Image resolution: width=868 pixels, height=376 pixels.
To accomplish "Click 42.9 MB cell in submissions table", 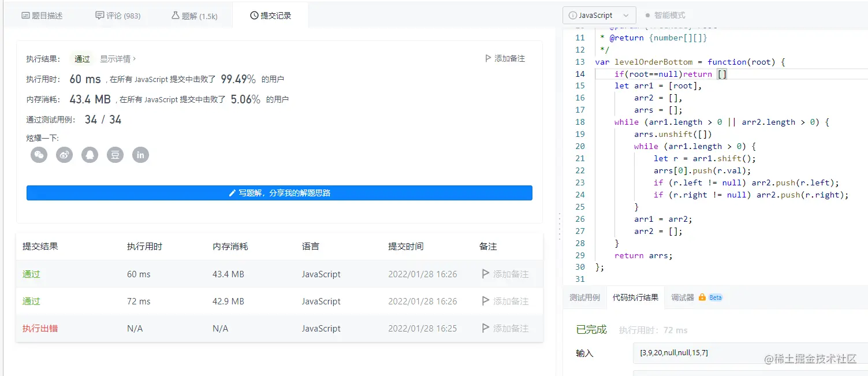I will [228, 301].
